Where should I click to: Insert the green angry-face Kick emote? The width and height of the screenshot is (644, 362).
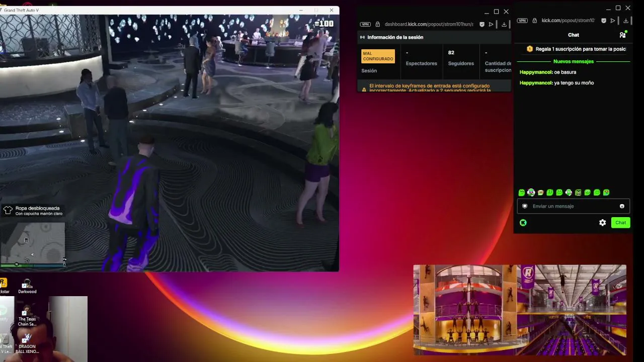[x=578, y=193]
